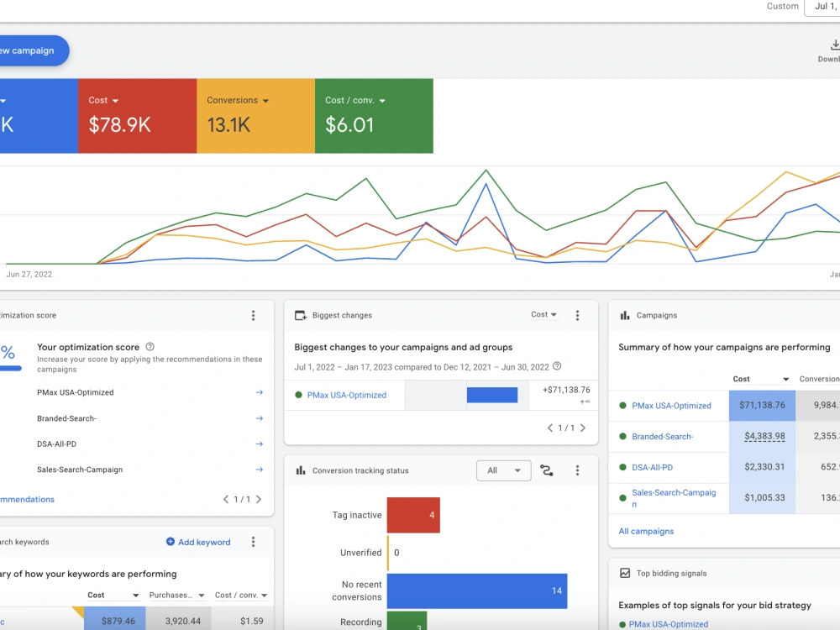Click the blue bar in Biggest changes row

tap(491, 395)
